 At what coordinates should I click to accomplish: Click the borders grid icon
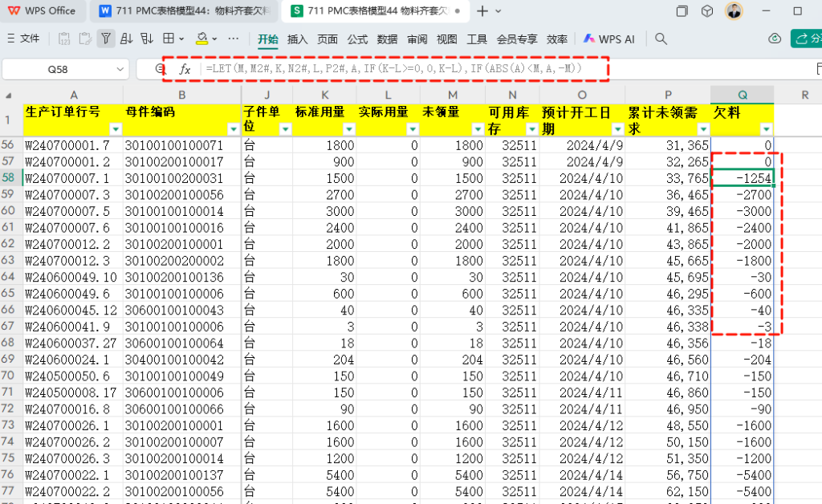(x=169, y=39)
